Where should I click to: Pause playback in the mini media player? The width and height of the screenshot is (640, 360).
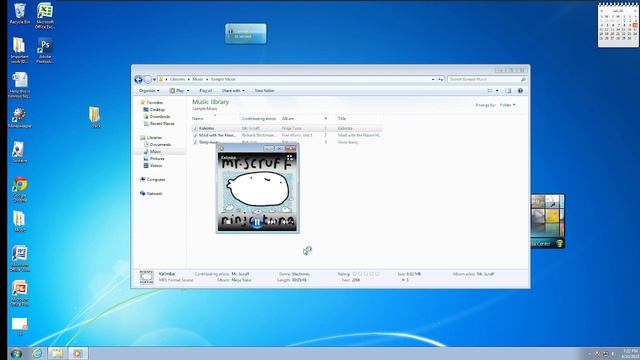257,222
